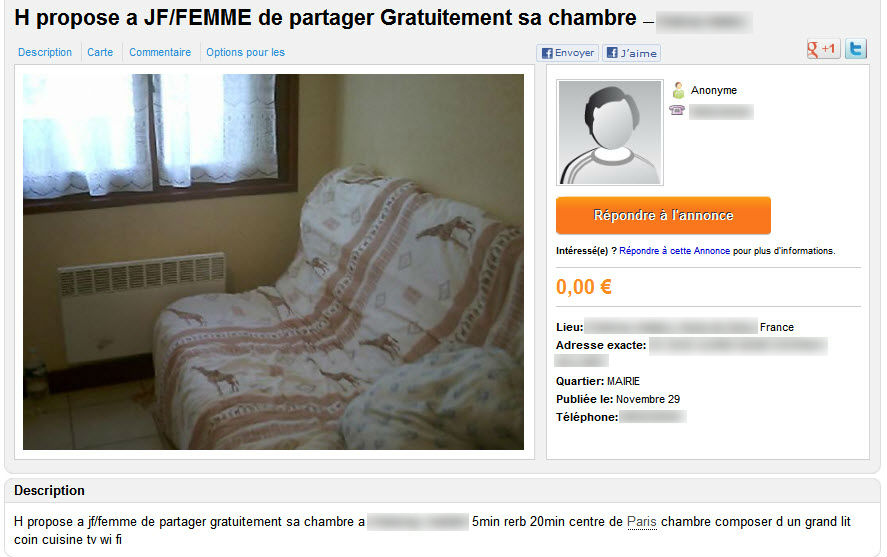Open the anonymous profile avatar picture

pos(609,132)
